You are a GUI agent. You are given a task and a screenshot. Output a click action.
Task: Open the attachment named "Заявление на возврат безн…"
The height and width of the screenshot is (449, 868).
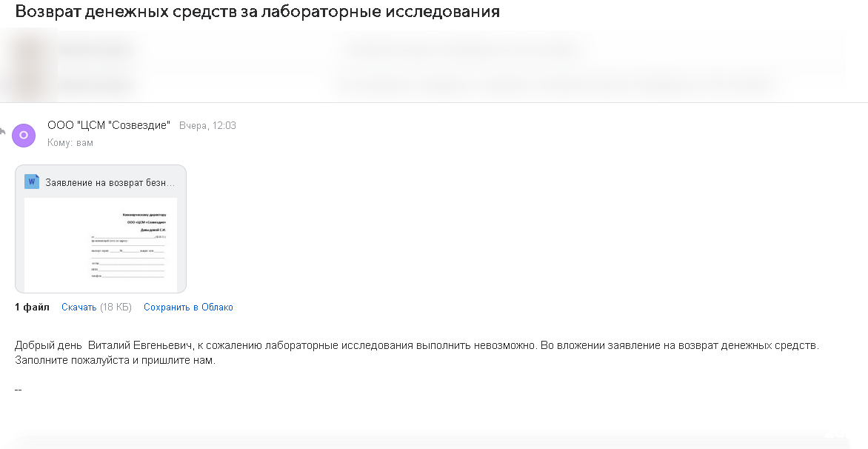[110, 182]
